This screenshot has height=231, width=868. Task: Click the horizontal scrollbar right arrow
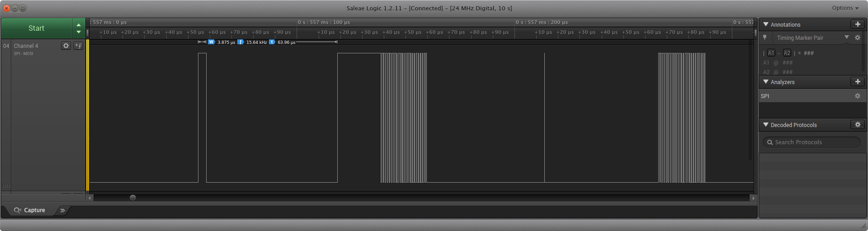pos(753,198)
